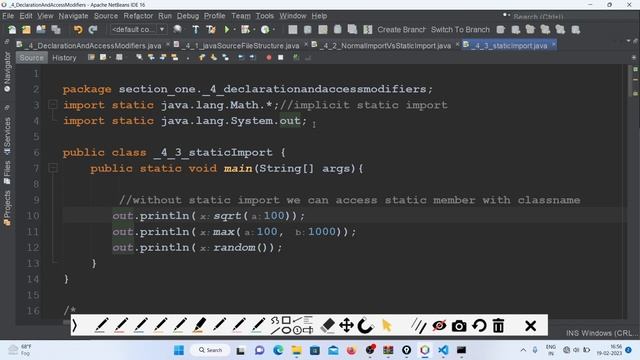Open the Source menu
The width and height of the screenshot is (640, 360).
point(106,16)
